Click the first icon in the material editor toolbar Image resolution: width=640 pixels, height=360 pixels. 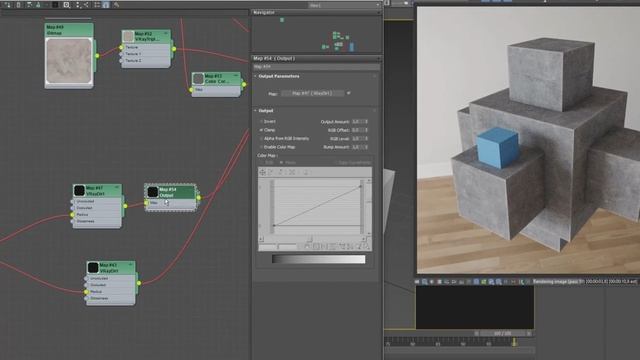(7, 5)
